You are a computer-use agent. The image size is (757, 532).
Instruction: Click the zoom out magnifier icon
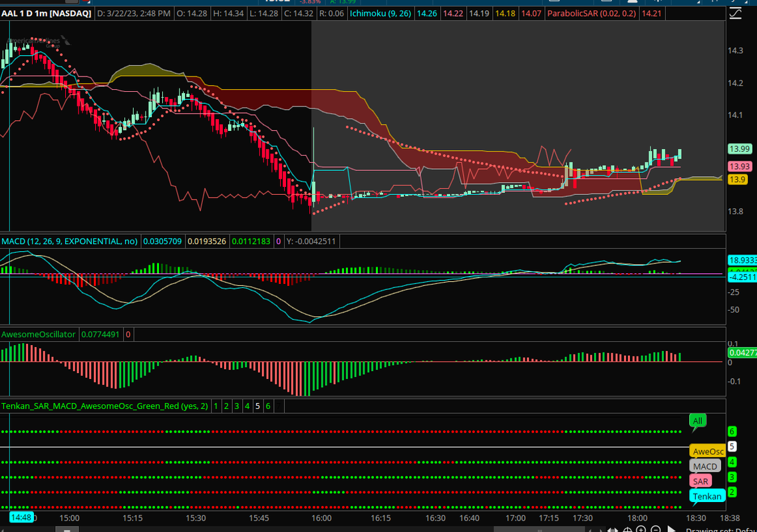(656, 529)
